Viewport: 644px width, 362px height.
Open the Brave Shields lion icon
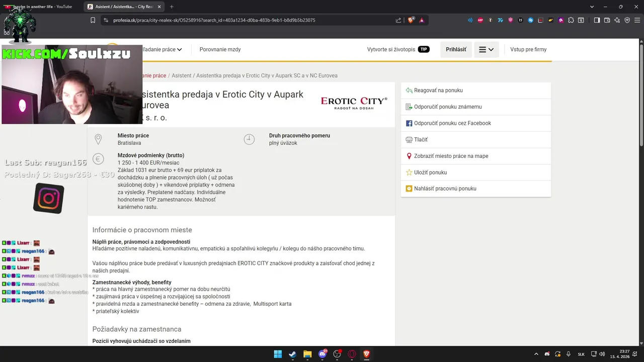[x=411, y=20]
